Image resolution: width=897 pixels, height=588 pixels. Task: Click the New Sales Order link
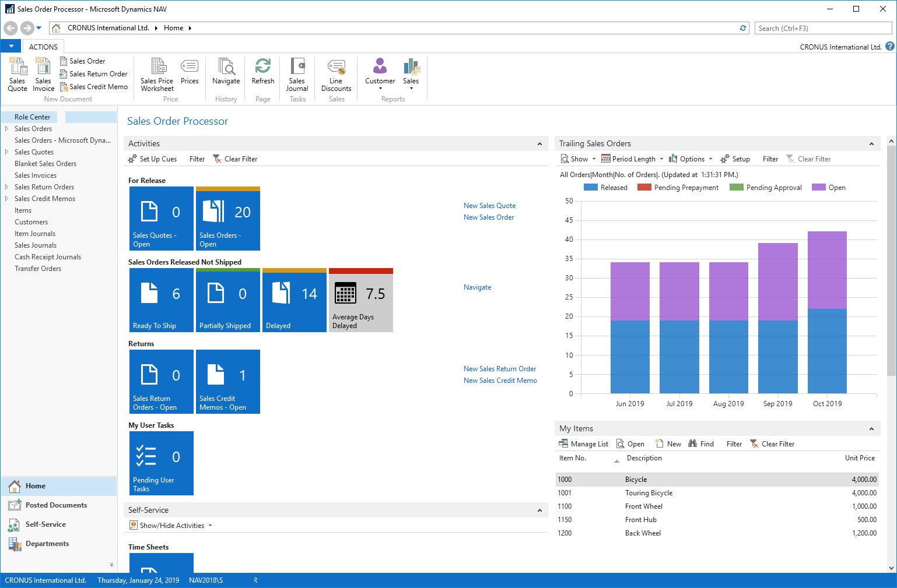489,217
